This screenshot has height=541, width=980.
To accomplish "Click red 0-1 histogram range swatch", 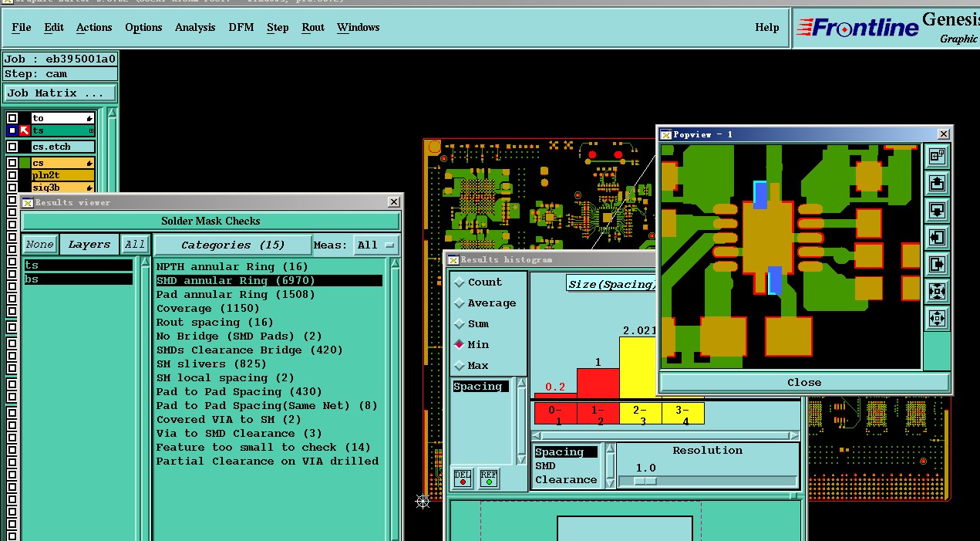I will coord(555,413).
